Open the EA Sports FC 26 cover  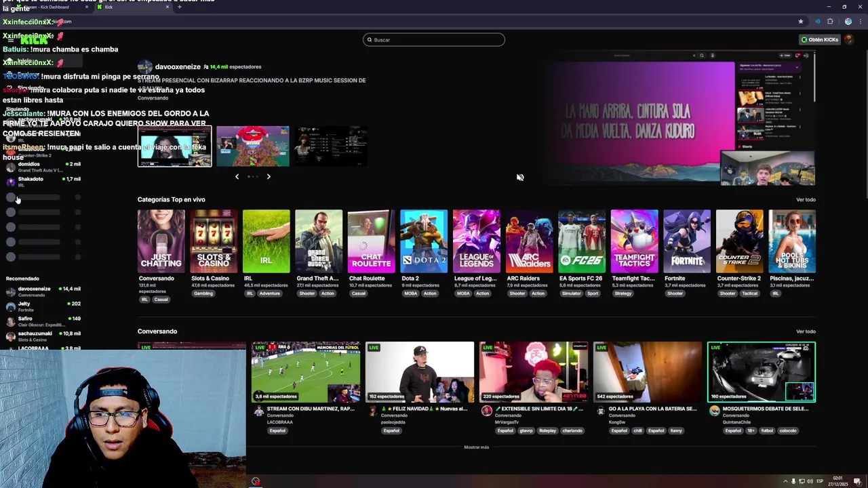coord(581,241)
